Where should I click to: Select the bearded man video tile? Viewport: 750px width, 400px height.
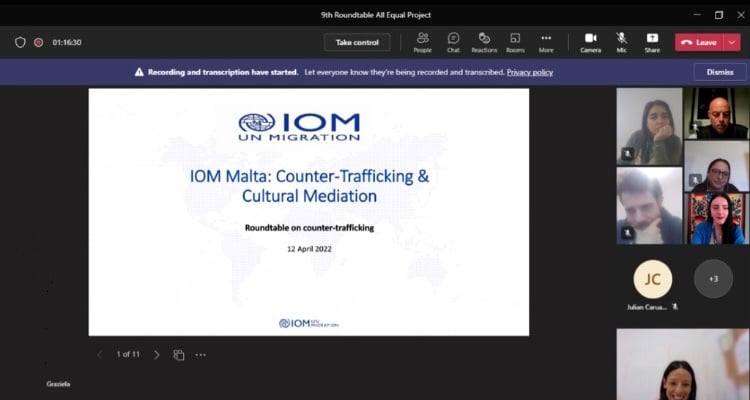coord(650,205)
